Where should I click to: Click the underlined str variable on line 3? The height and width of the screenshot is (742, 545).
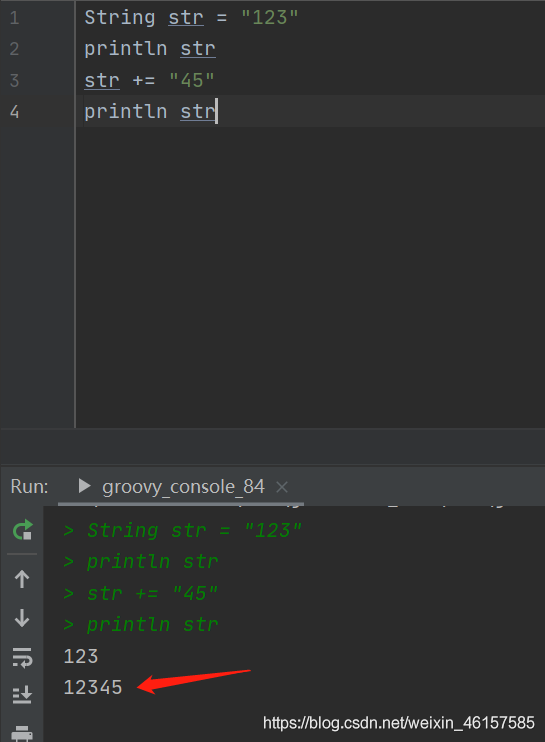(x=102, y=80)
